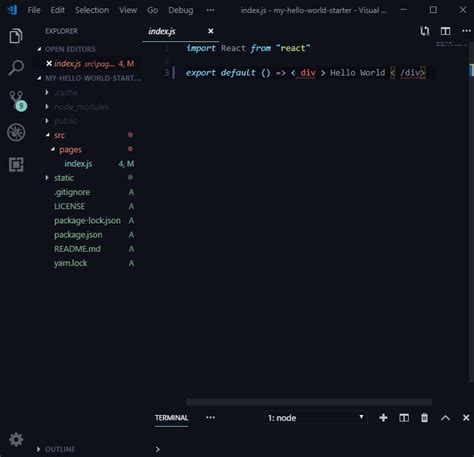Viewport: 474px width, 457px height.
Task: Open the '1: node' terminal dropdown
Action: 315,418
